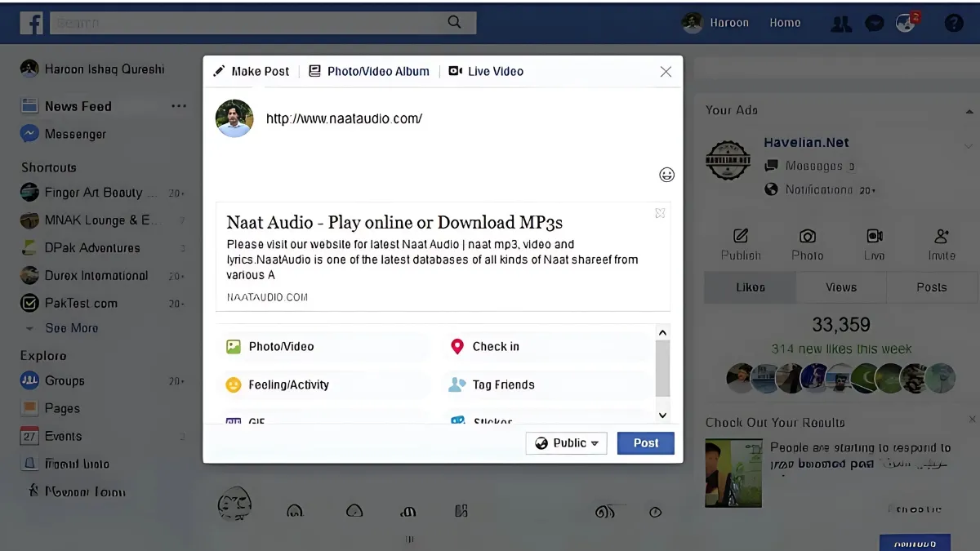Add Feeling/Activity to the post
The image size is (980, 551).
click(x=277, y=384)
